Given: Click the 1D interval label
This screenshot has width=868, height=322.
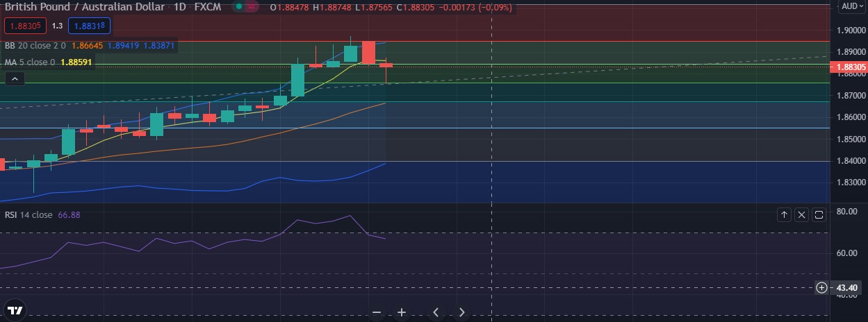Looking at the screenshot, I should pyautogui.click(x=180, y=7).
